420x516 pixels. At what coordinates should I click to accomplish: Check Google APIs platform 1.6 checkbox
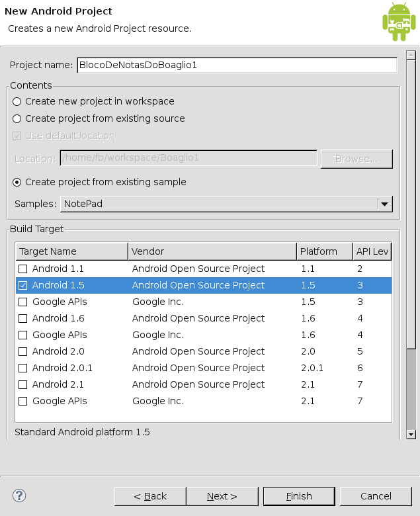tap(22, 335)
